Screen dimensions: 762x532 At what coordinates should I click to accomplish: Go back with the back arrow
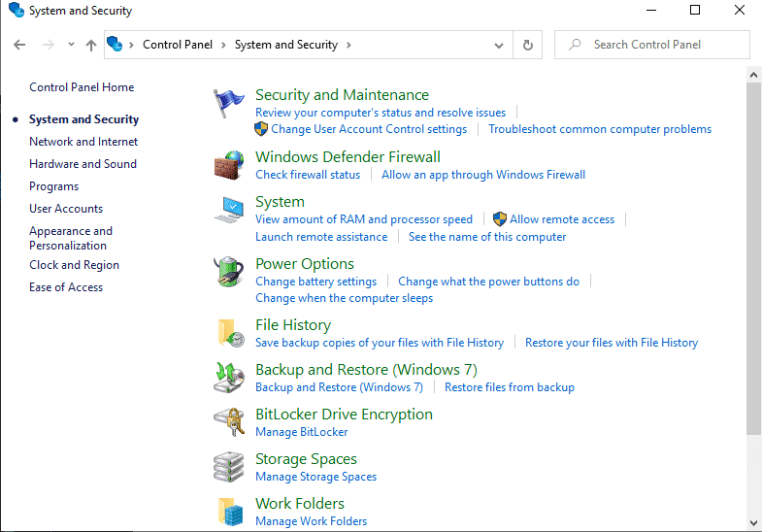point(19,45)
